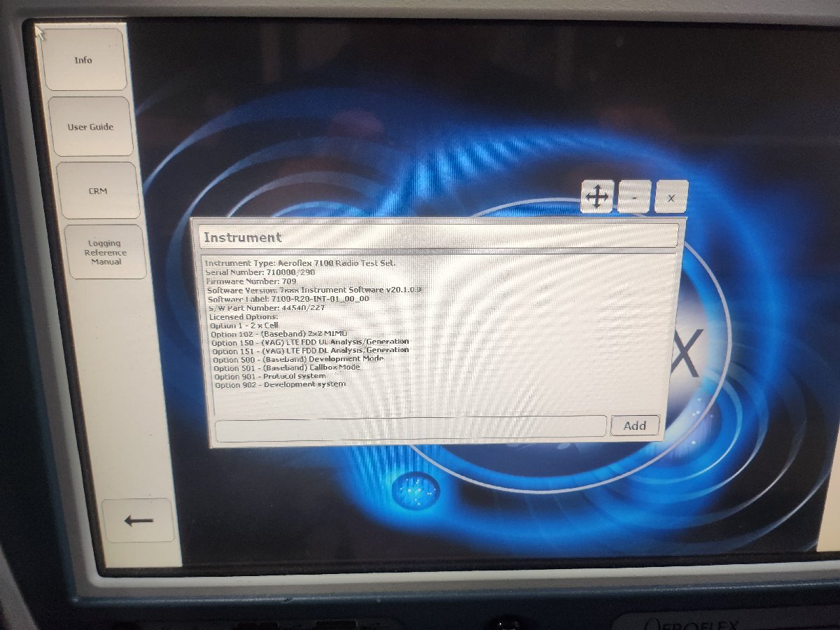Minimize the Instrument window

pos(633,197)
